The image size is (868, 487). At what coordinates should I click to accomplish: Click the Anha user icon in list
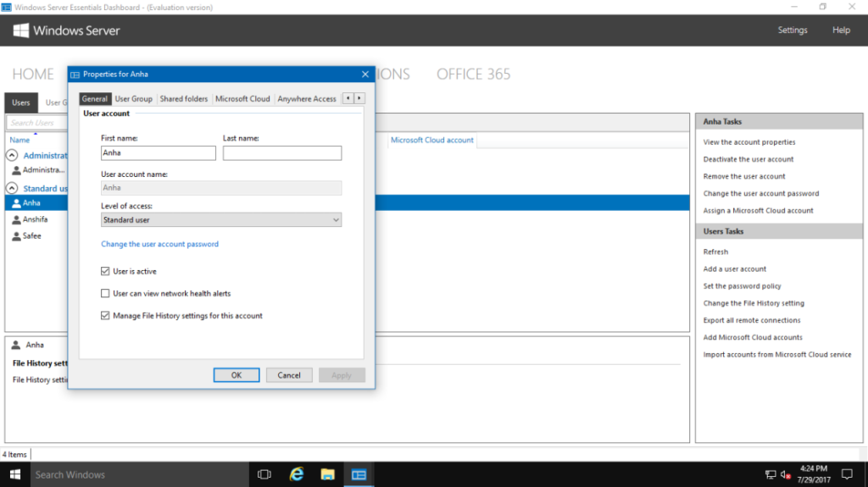[x=17, y=203]
